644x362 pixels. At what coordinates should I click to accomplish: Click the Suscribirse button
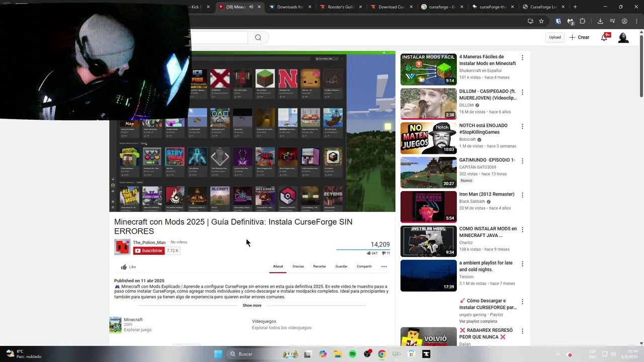tap(149, 250)
